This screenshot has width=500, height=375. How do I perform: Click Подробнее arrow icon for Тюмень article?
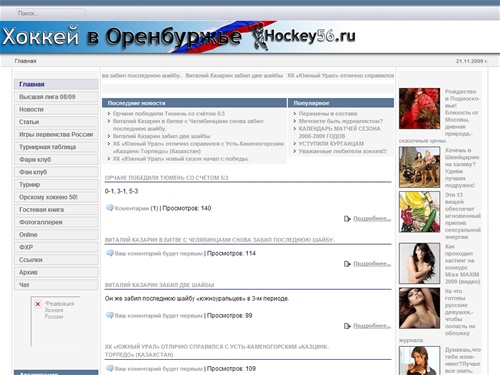347,219
